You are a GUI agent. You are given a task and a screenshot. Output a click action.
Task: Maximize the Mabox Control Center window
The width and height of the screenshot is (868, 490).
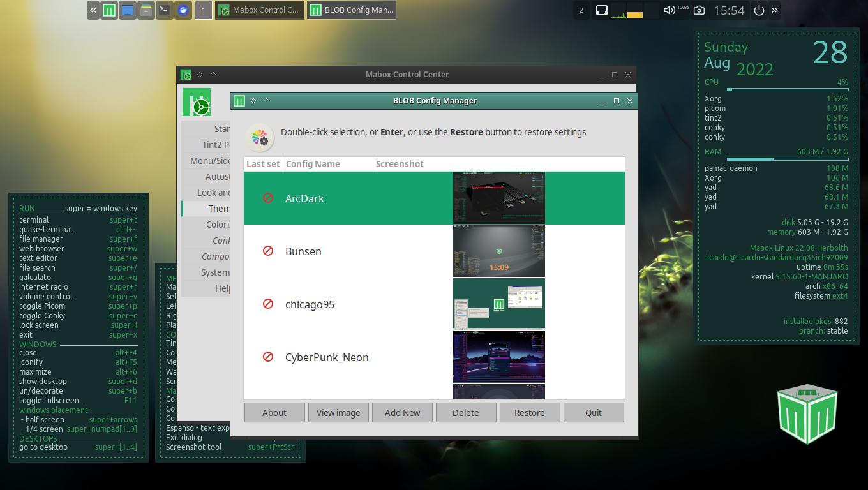pos(615,75)
